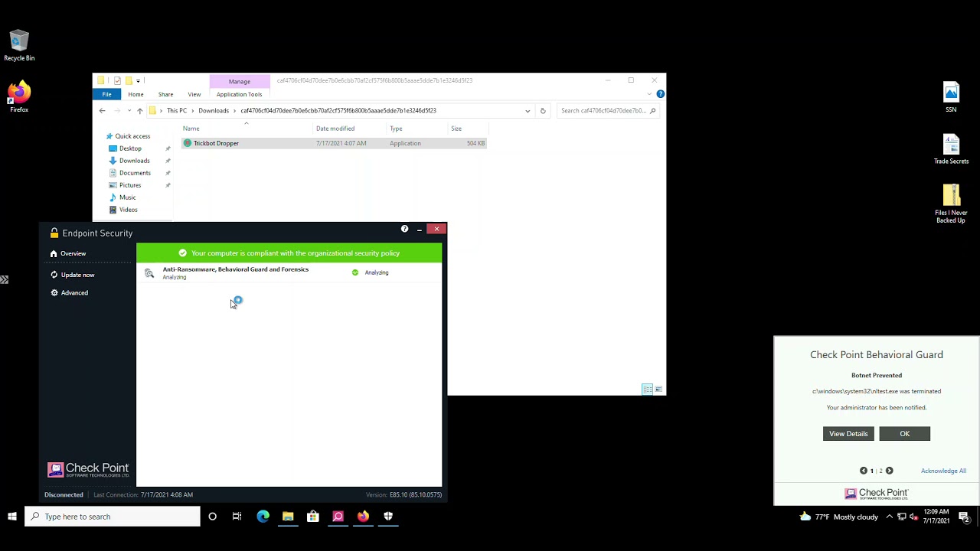The image size is (980, 551).
Task: Open the Action Center notifications icon
Action: coord(964,517)
